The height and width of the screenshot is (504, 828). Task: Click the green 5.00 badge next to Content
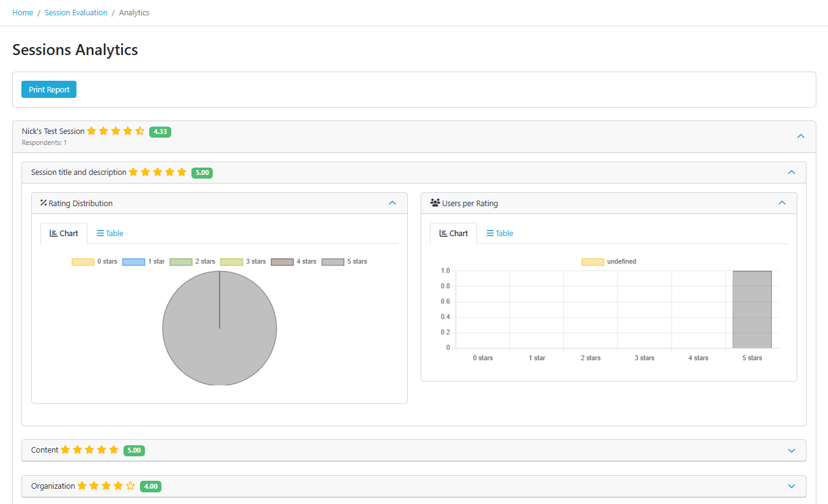pos(134,450)
